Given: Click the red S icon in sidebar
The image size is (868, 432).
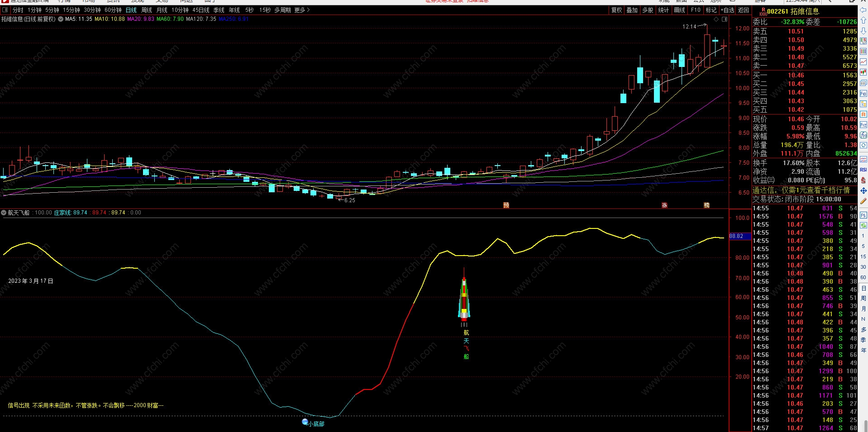Looking at the screenshot, I should tap(863, 180).
